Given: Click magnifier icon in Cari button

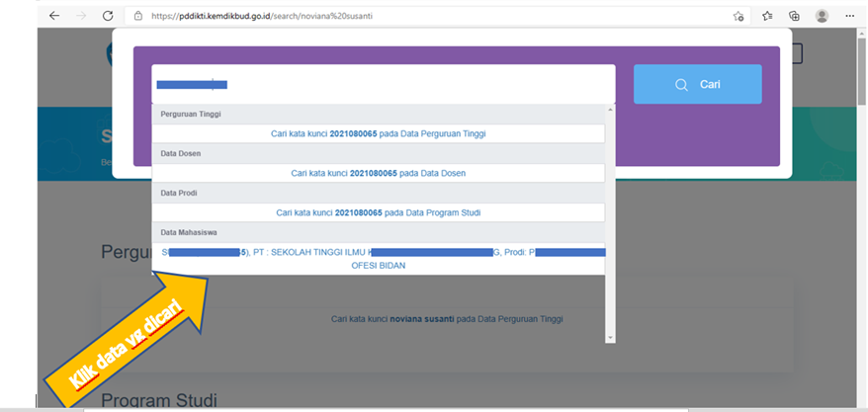Looking at the screenshot, I should (681, 85).
